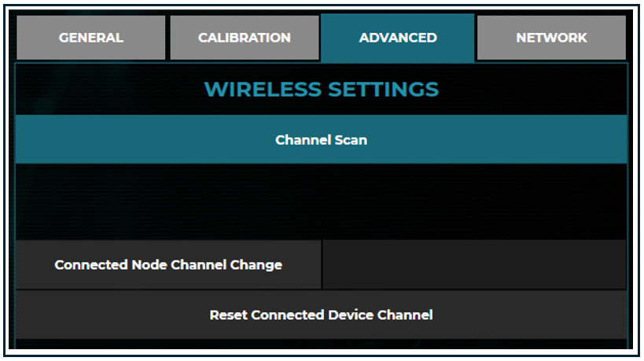Screen dimensions: 644x361
Task: Click the empty area below Channel Scan
Action: (321, 201)
